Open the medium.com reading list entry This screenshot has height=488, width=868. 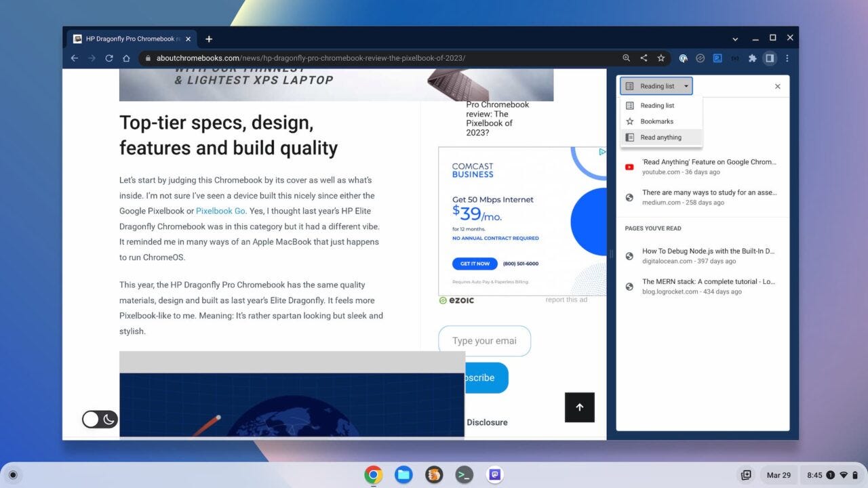click(703, 197)
